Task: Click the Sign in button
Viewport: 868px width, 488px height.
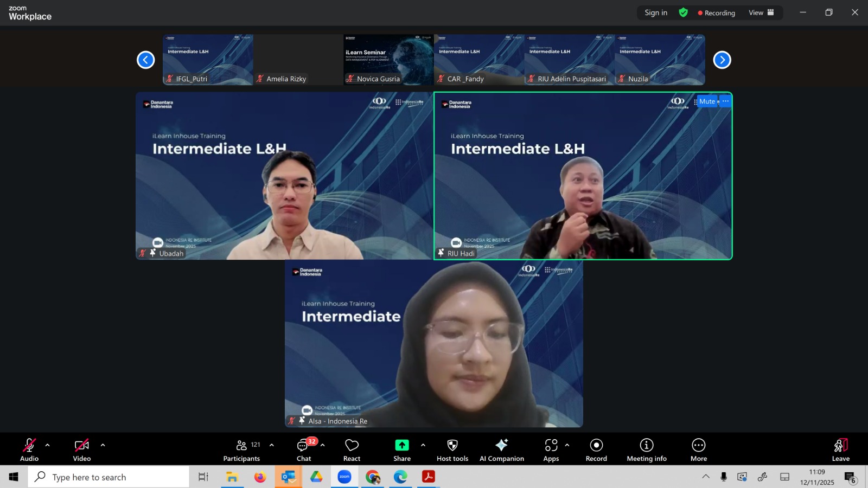Action: coord(656,12)
